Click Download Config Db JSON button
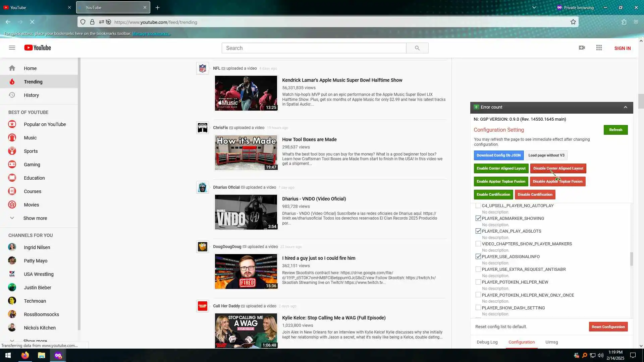 click(498, 155)
